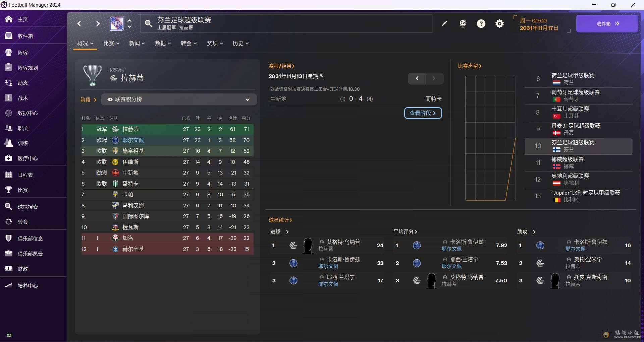Click the league reputation chart
The width and height of the screenshot is (644, 342).
point(490,138)
